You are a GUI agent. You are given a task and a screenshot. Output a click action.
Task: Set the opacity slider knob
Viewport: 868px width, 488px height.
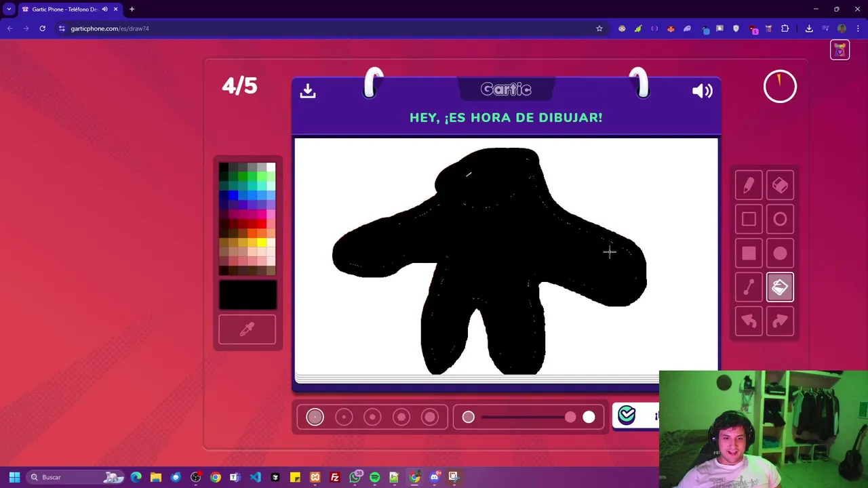570,417
